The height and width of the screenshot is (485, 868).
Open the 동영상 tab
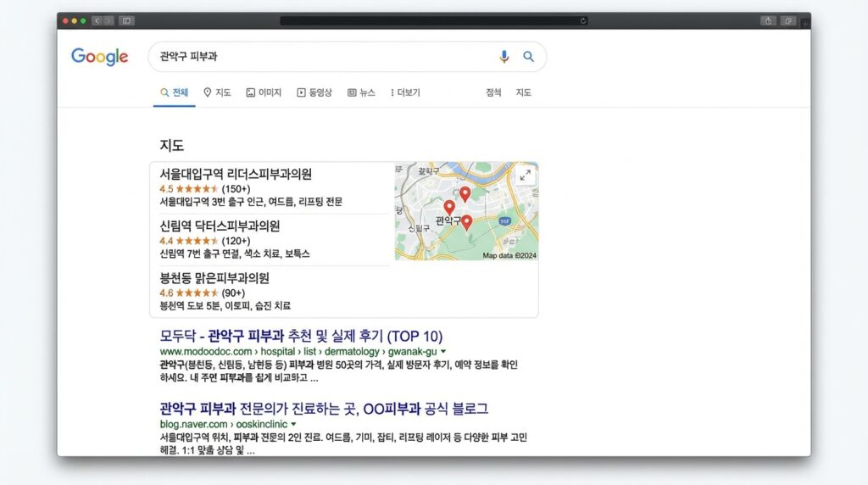(x=314, y=92)
